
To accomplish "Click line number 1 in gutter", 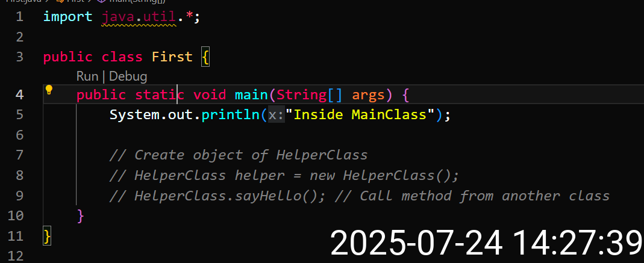I will pos(19,17).
